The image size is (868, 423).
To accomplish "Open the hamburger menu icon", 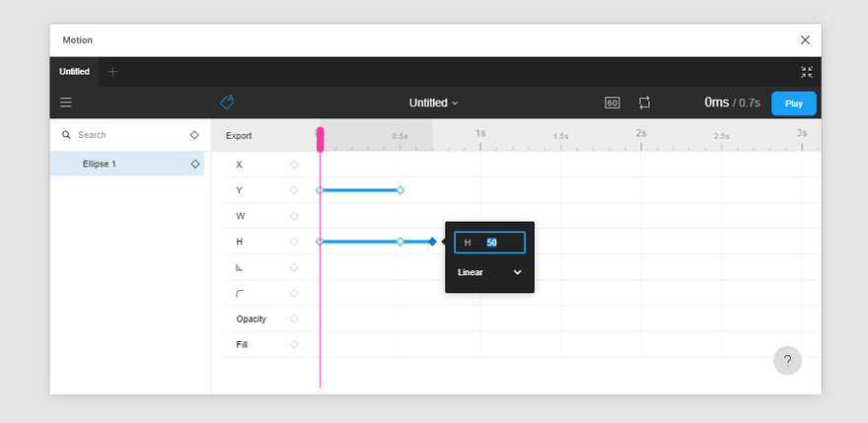I will click(66, 103).
